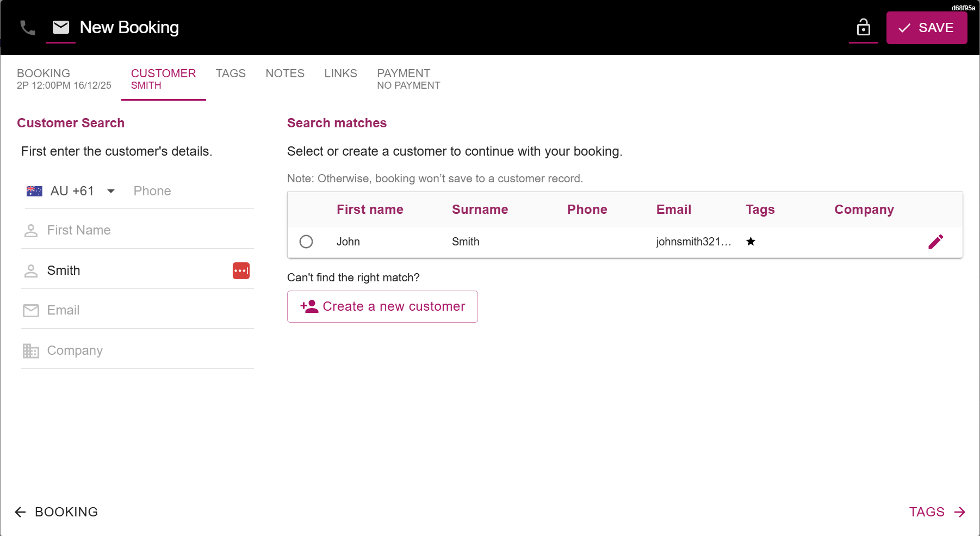Open the NOTES tab
Viewport: 980px width, 536px height.
pyautogui.click(x=285, y=73)
